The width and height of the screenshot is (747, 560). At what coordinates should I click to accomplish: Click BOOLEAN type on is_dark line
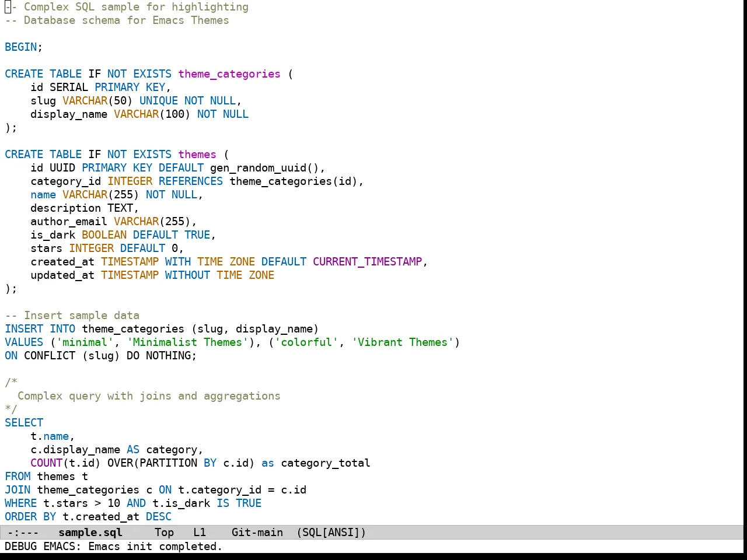104,235
